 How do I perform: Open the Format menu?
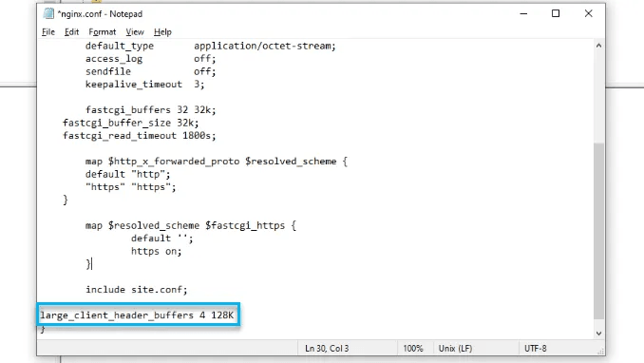point(103,31)
